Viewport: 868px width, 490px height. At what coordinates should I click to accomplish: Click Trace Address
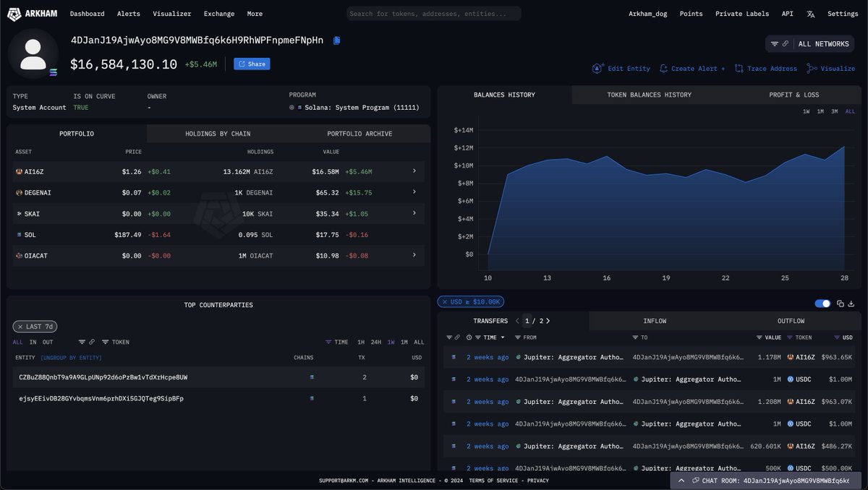click(766, 69)
